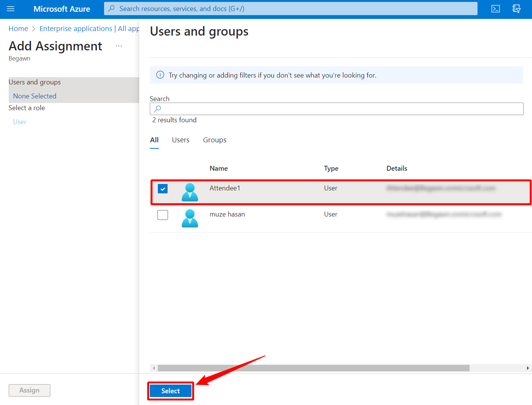The image size is (532, 405).
Task: Focus the global resources search bar
Action: pos(291,9)
